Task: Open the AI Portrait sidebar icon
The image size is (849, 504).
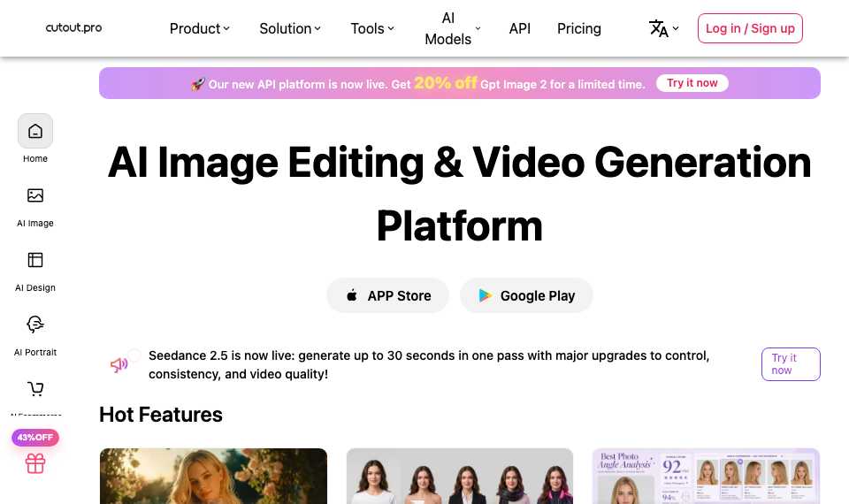Action: pyautogui.click(x=35, y=325)
